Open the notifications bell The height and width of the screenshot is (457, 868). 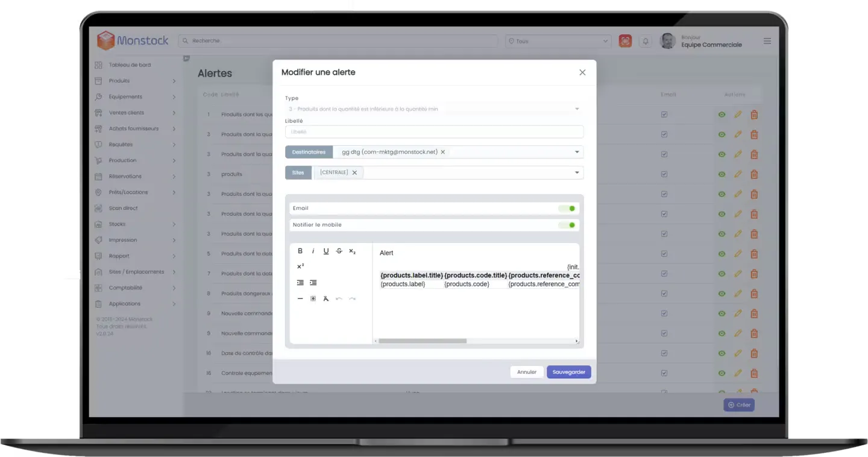pyautogui.click(x=646, y=41)
